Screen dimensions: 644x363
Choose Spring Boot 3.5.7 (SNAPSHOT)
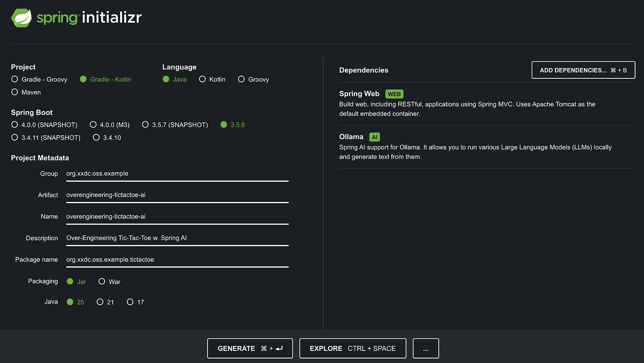pyautogui.click(x=175, y=124)
